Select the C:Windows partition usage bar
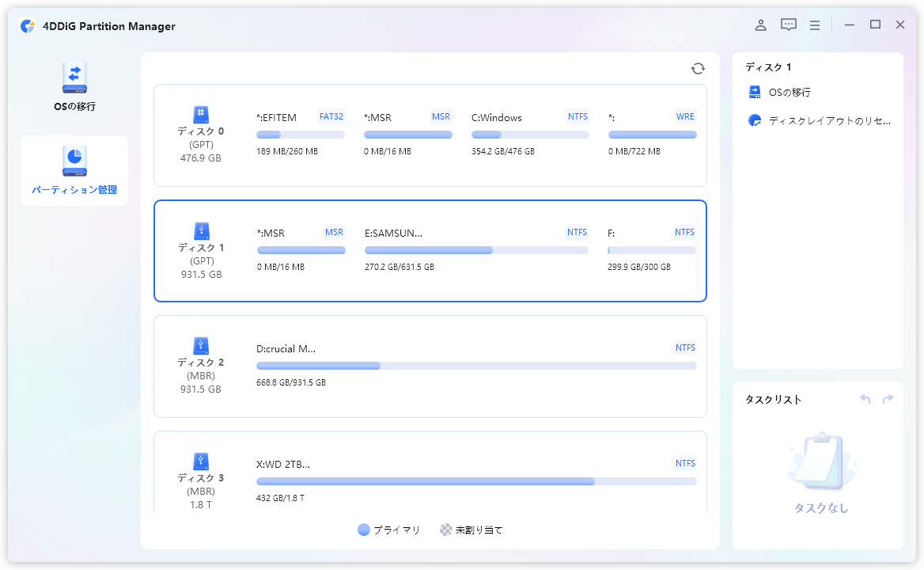924x570 pixels. [x=530, y=135]
